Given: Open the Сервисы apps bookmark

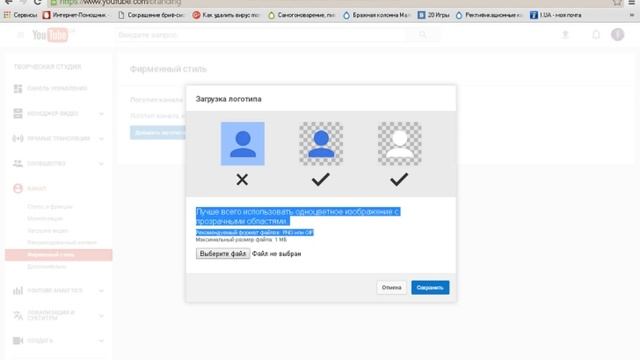Looking at the screenshot, I should (x=20, y=15).
